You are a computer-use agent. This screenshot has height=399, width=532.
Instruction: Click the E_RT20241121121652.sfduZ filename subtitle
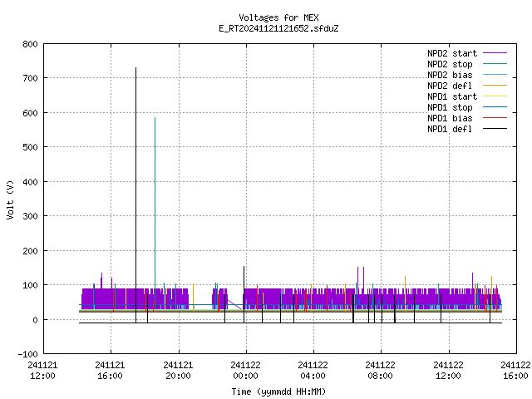click(278, 28)
